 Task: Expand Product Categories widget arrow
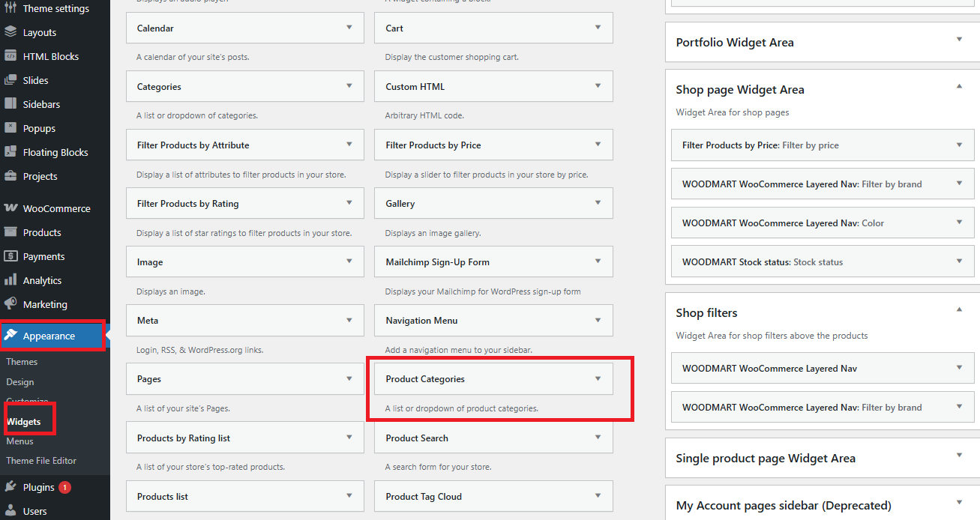coord(598,378)
